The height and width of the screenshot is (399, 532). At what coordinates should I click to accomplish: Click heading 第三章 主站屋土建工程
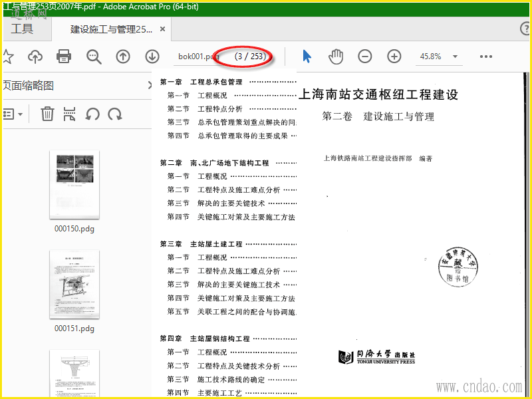tap(201, 244)
